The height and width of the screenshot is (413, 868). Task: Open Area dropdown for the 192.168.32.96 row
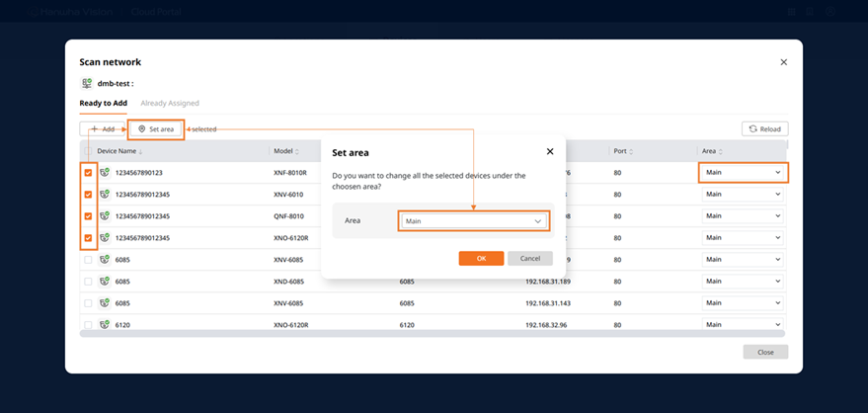point(743,324)
